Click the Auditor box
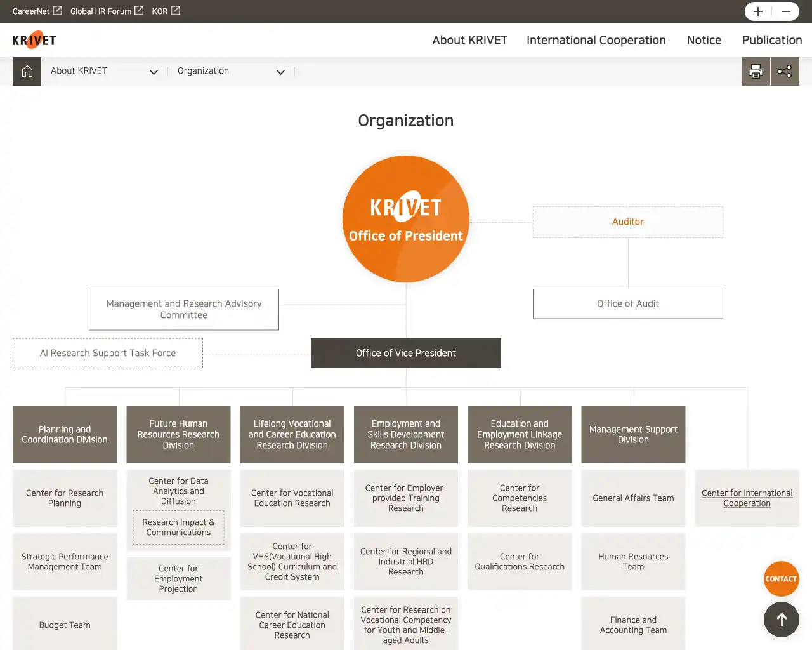 [x=628, y=222]
